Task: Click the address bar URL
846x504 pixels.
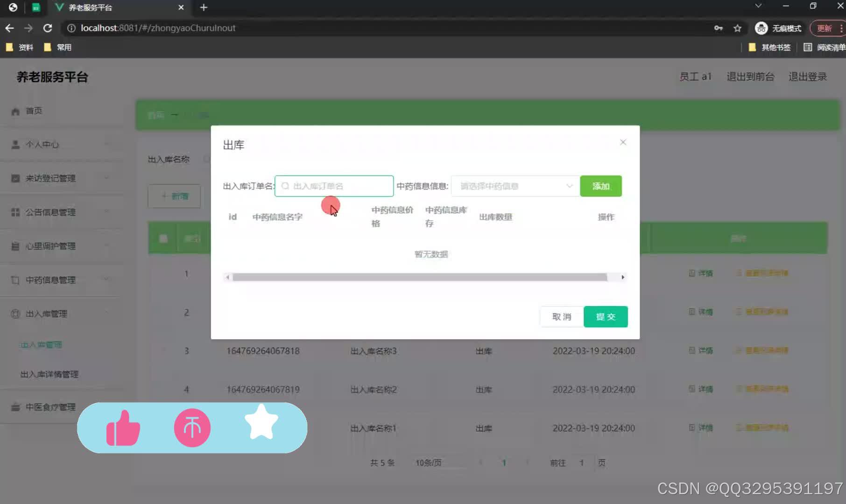Action: pos(158,28)
